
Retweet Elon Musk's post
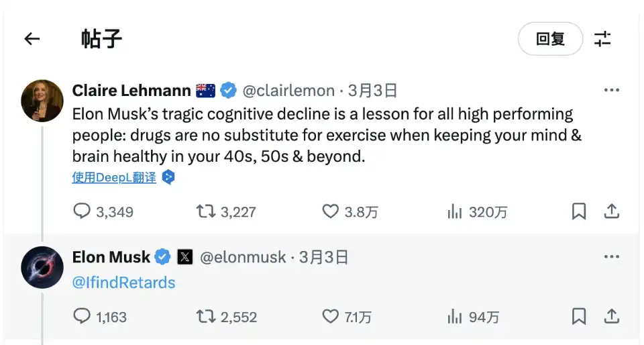(205, 316)
